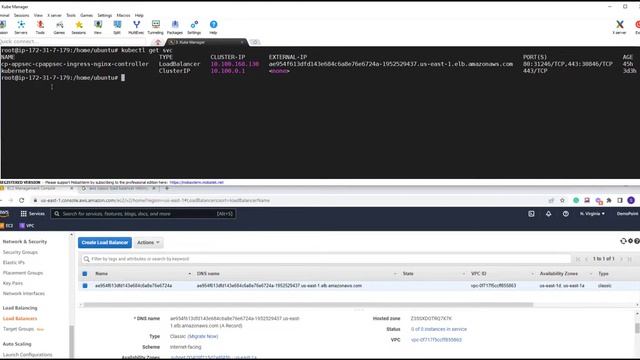Click the VPC shortcut in AWS favorites bar

[x=27, y=226]
